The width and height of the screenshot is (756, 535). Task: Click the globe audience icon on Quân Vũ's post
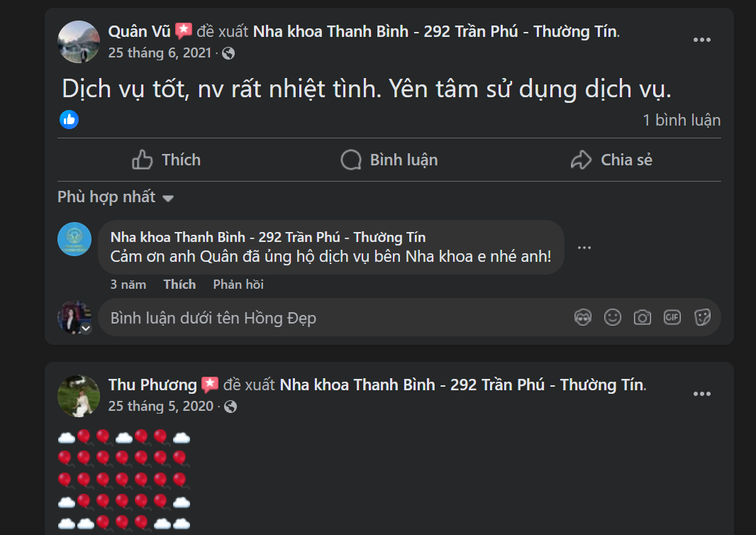tap(227, 53)
